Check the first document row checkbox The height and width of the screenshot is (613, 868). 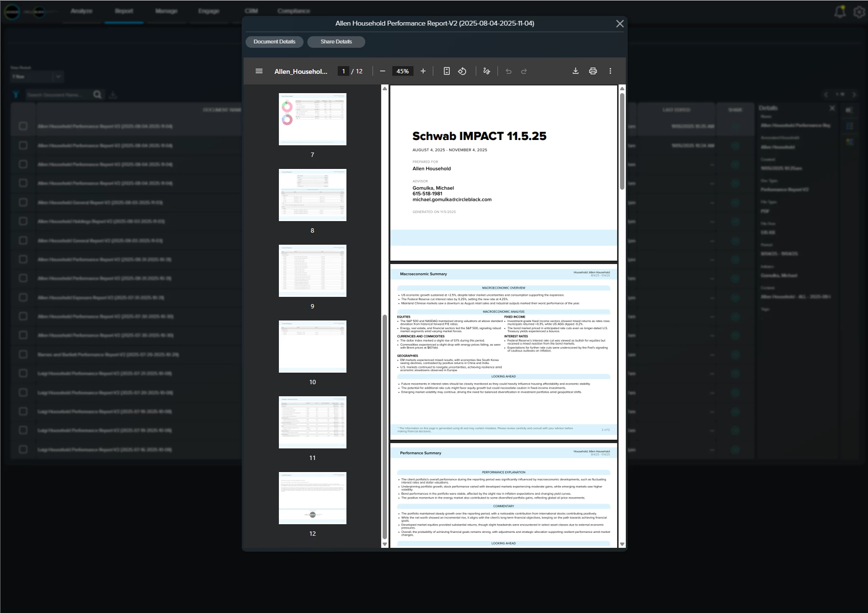[23, 126]
